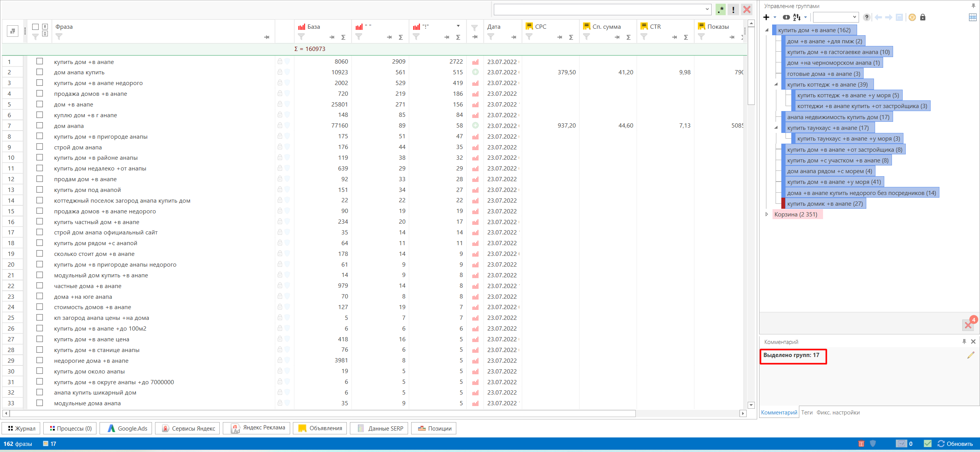Open the quick filter combo box dropdown

[707, 10]
